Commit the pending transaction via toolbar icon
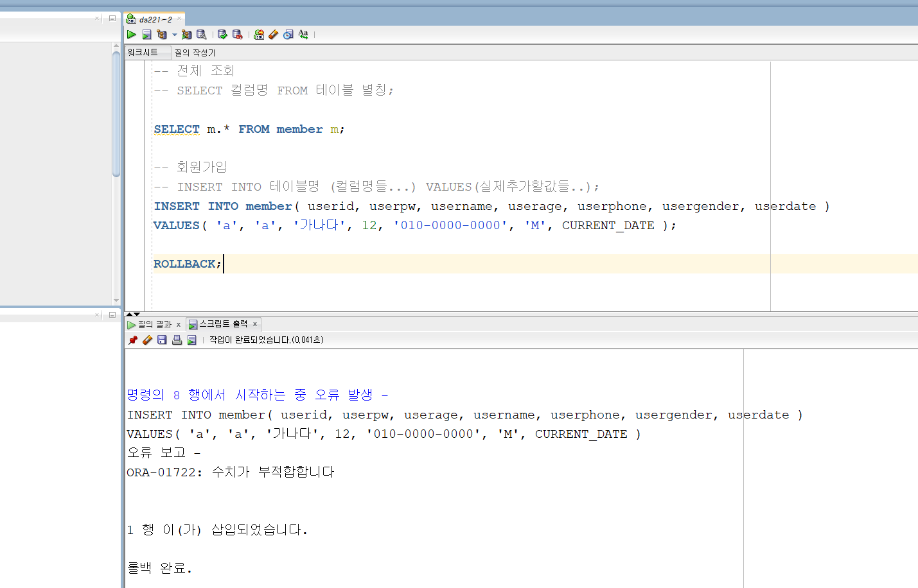Image resolution: width=918 pixels, height=588 pixels. [x=222, y=34]
